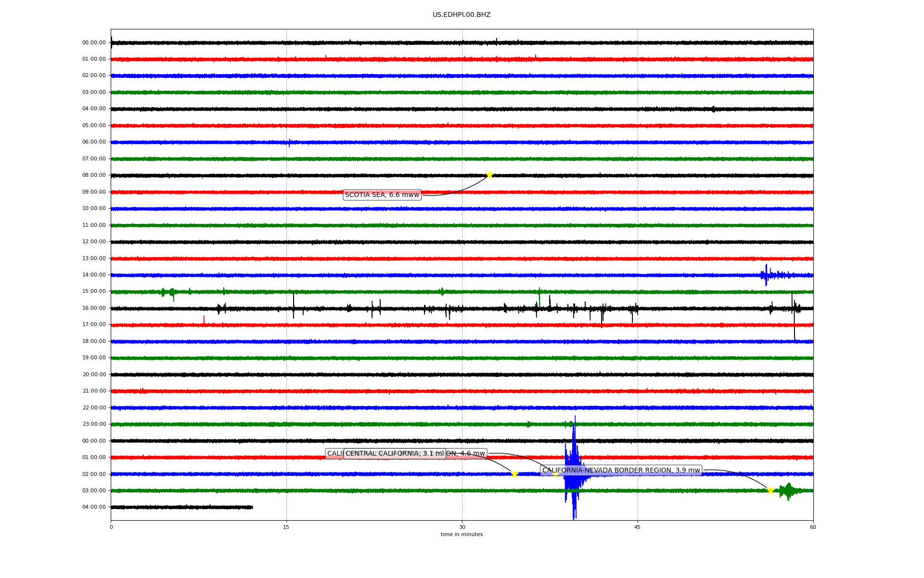Click the 20:00:00 time label
The image size is (924, 578).
click(x=94, y=375)
